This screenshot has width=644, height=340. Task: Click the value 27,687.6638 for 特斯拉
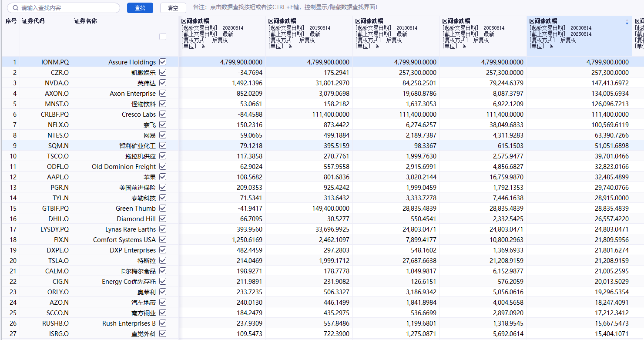[419, 261]
